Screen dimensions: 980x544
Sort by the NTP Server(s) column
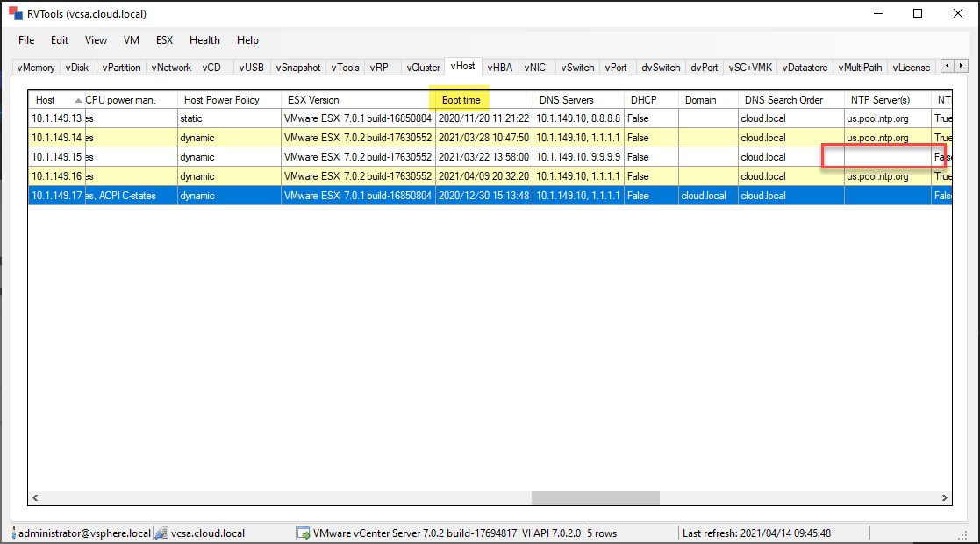888,100
